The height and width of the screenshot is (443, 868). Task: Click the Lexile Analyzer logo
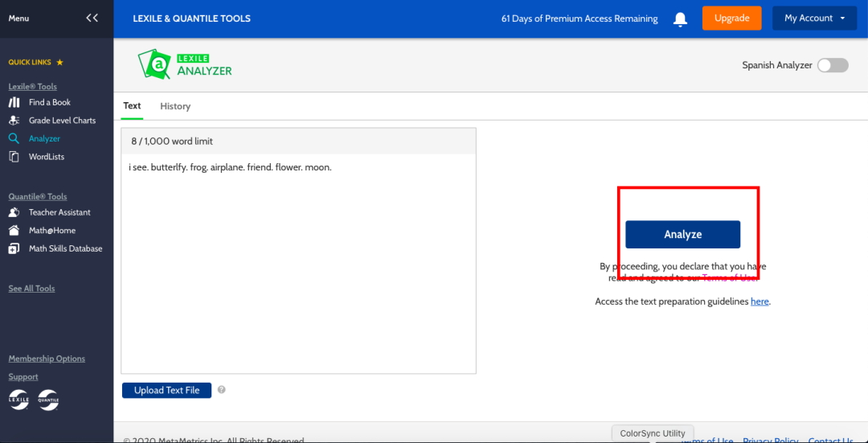pyautogui.click(x=185, y=65)
